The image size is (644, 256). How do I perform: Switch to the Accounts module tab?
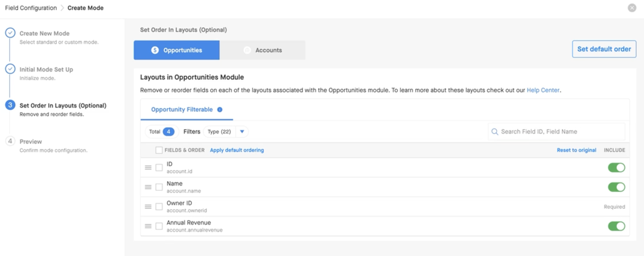pos(262,50)
